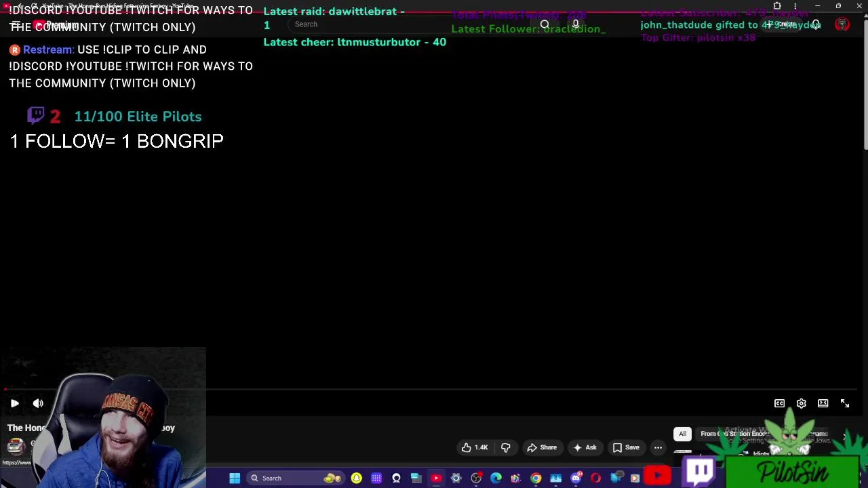Screen dimensions: 868x488
Task: Open the file explorer taskbar icon
Action: coord(416,479)
